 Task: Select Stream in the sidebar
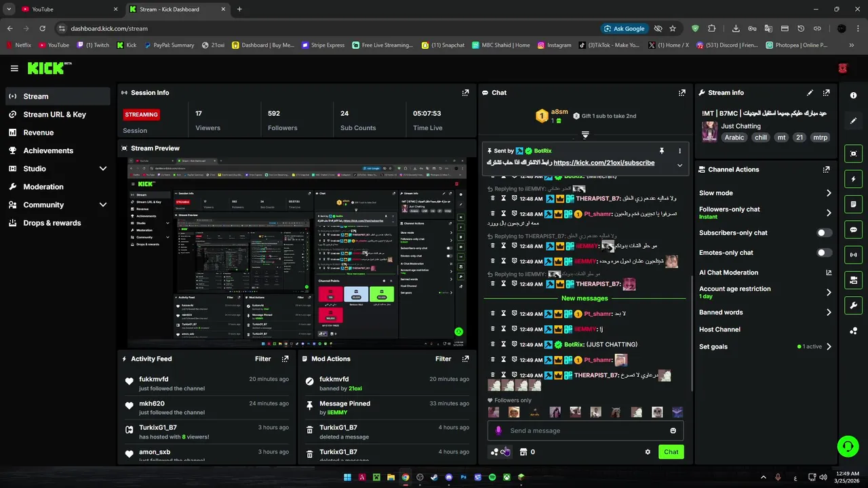tap(58, 96)
